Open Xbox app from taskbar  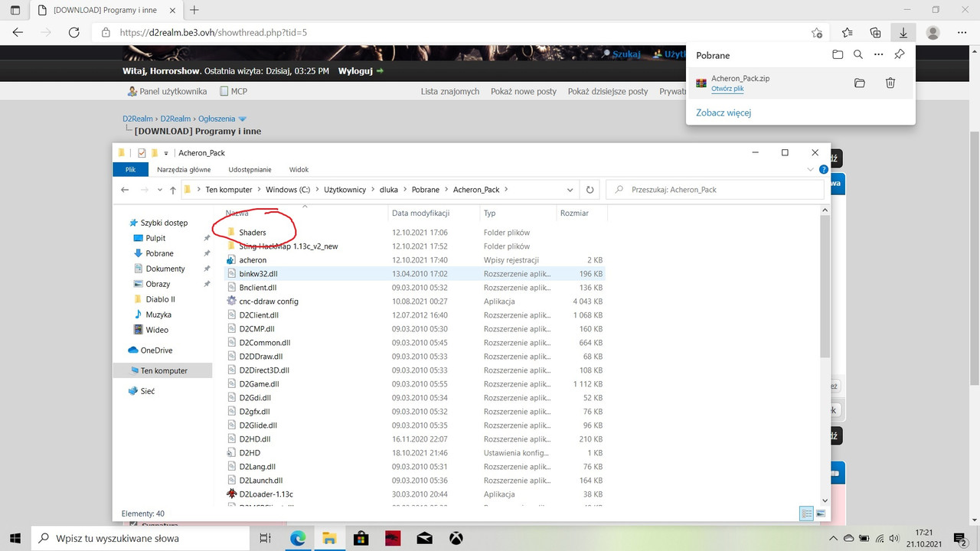click(x=456, y=538)
